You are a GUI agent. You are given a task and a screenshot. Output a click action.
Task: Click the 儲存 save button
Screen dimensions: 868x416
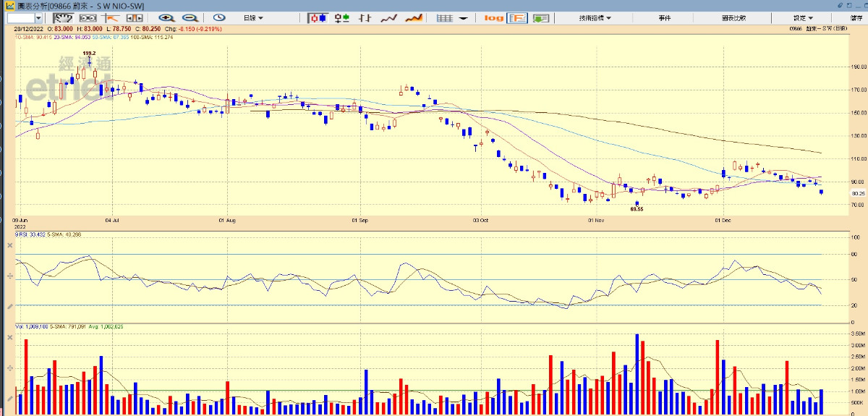coord(856,17)
